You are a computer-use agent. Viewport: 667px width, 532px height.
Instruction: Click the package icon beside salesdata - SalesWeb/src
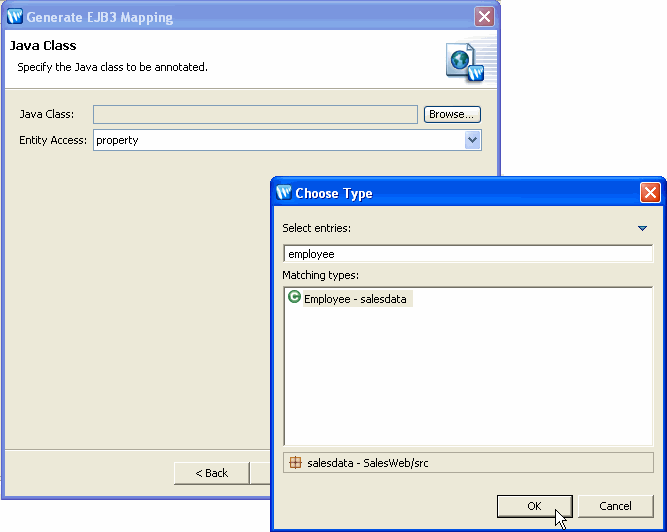(x=295, y=462)
